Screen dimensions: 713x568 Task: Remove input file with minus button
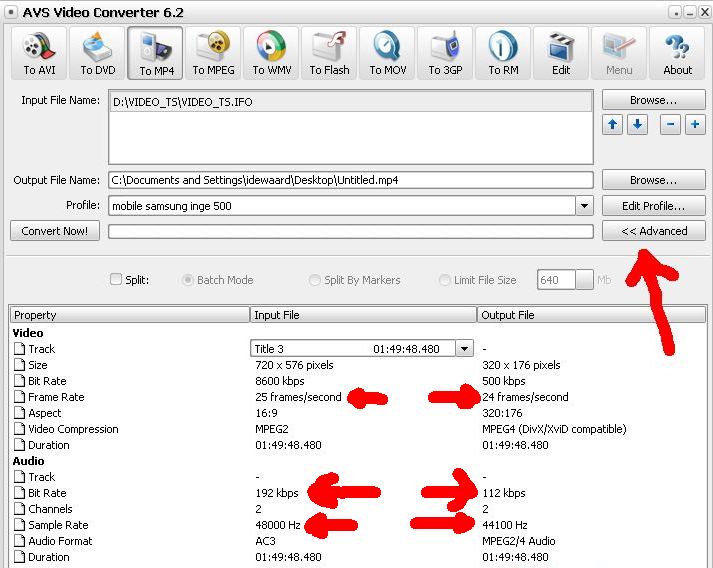[x=670, y=124]
